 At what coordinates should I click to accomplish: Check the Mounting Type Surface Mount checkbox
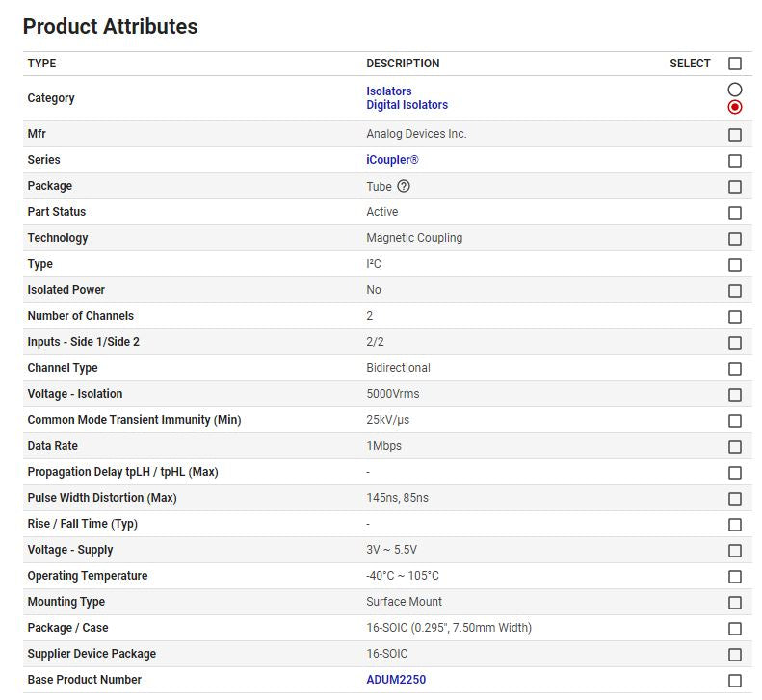tap(735, 603)
